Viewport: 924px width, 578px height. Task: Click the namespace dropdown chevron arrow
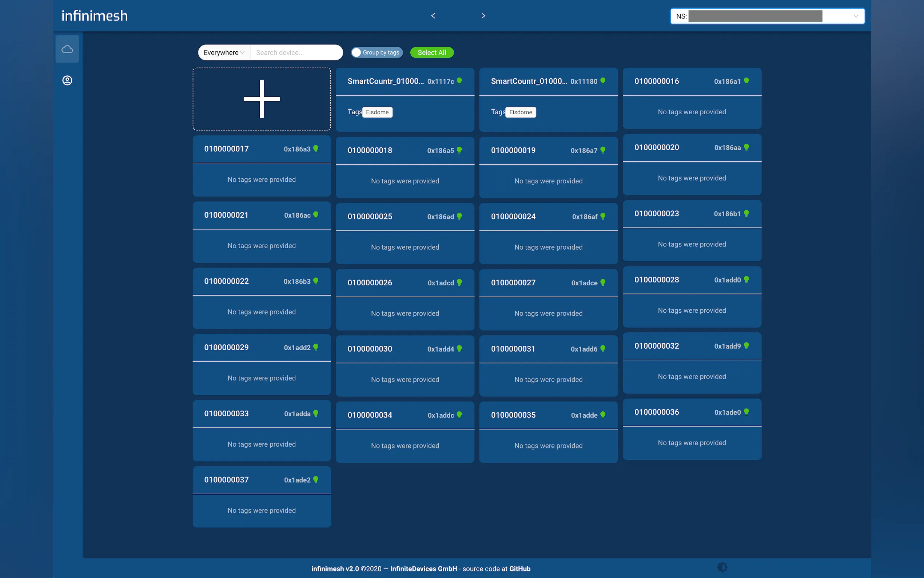[856, 16]
